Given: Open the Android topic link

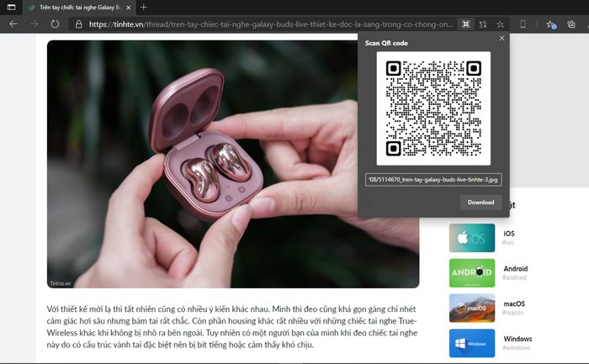Looking at the screenshot, I should (515, 269).
